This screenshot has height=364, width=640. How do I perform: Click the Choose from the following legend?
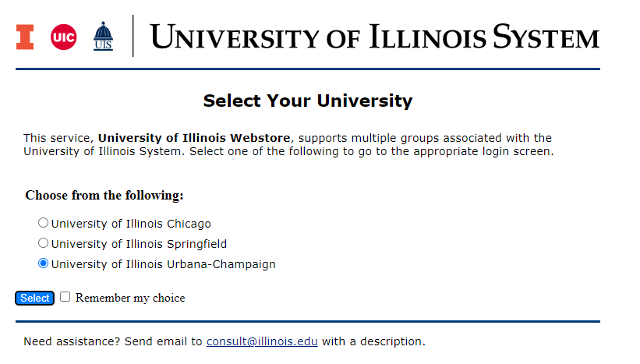click(x=104, y=196)
